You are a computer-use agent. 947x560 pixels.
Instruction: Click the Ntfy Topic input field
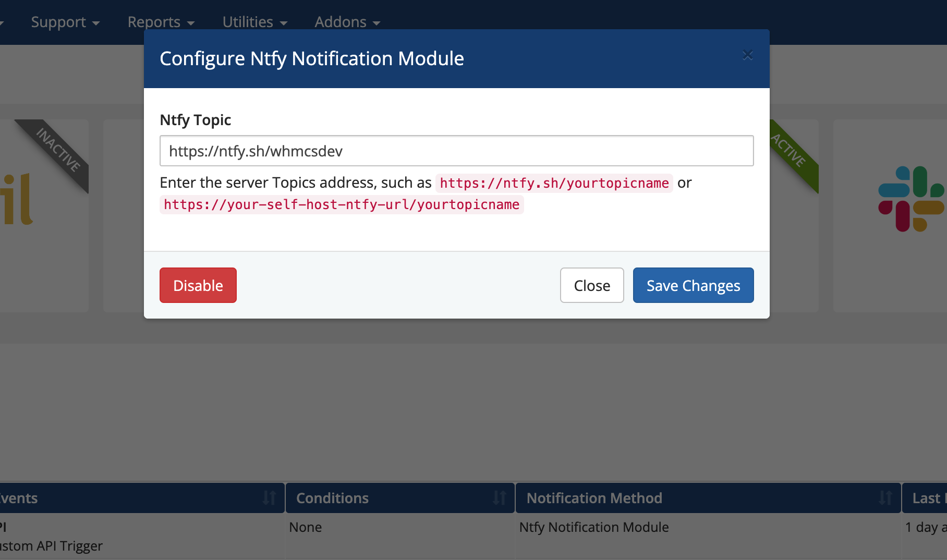456,151
